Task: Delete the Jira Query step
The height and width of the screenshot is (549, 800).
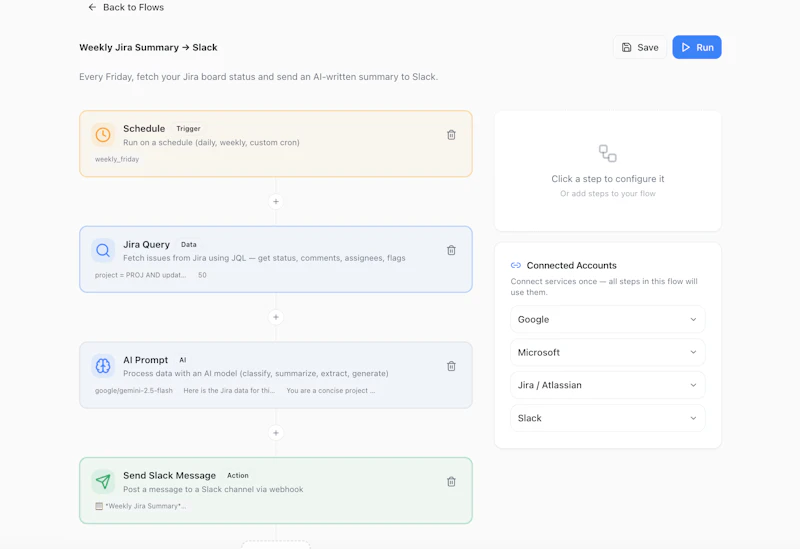Action: [x=451, y=250]
